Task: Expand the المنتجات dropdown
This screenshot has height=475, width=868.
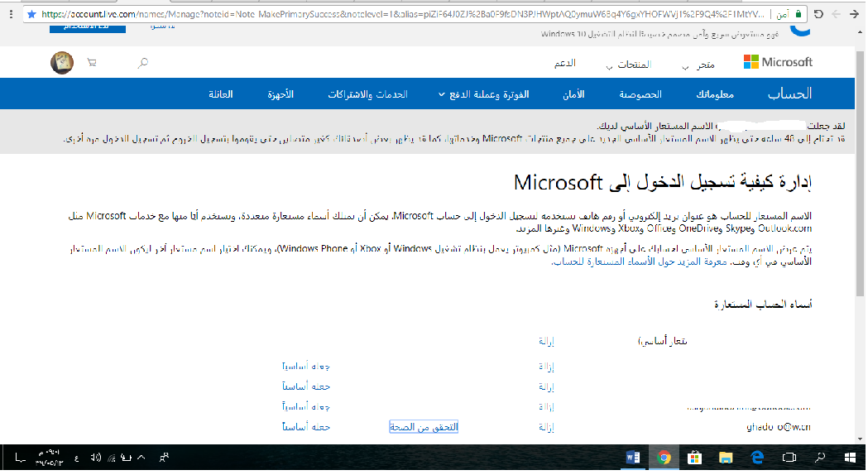Action: click(628, 65)
